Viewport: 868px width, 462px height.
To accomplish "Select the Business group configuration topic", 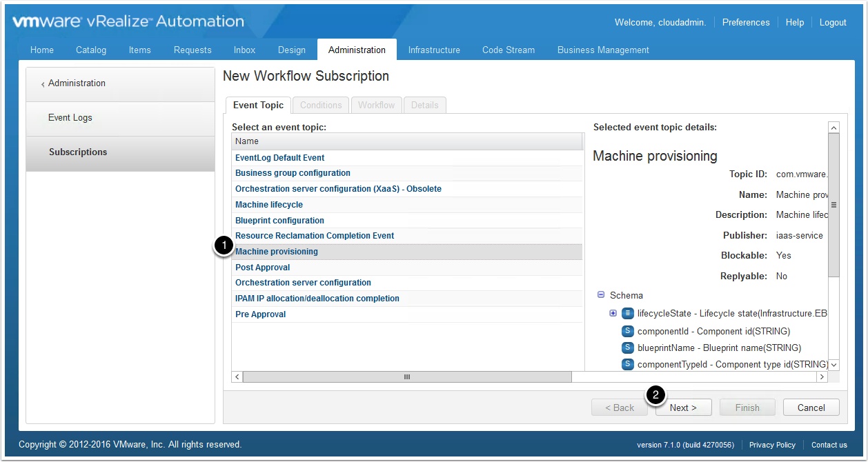I will tap(407, 173).
